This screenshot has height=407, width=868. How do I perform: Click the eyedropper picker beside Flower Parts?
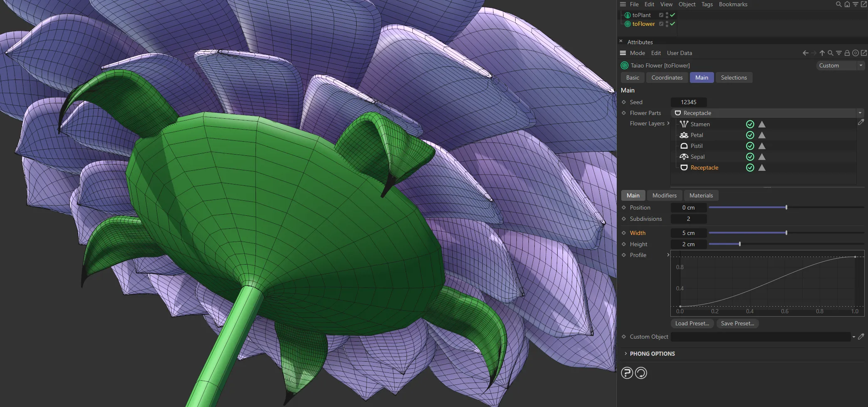pos(861,122)
